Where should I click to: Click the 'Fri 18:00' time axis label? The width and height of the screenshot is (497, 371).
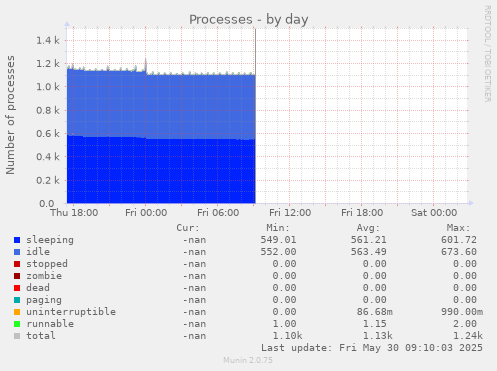362,213
